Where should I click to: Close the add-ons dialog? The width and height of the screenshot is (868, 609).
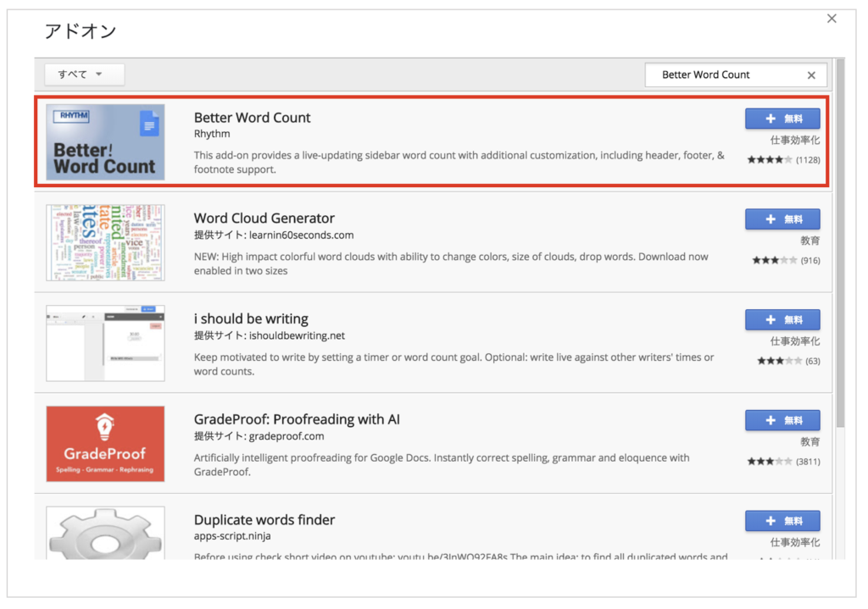pyautogui.click(x=832, y=19)
